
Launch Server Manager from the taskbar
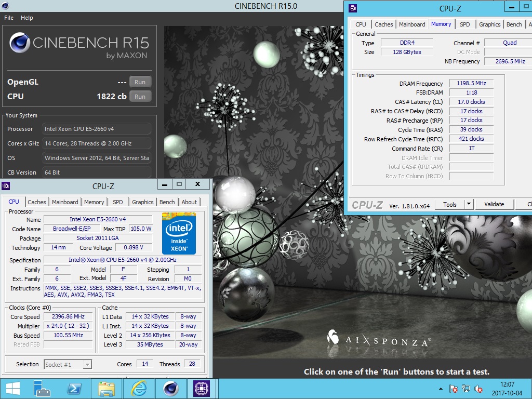click(x=42, y=389)
